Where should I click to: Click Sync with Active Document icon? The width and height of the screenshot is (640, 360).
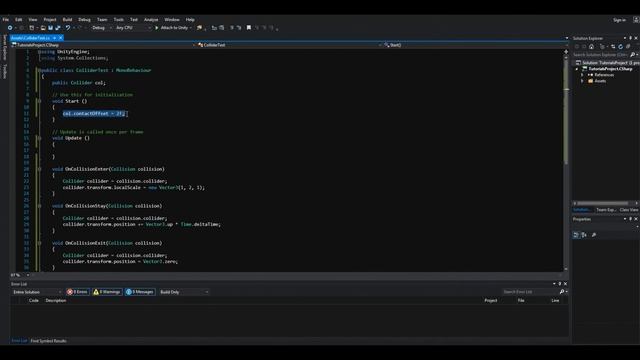613,47
